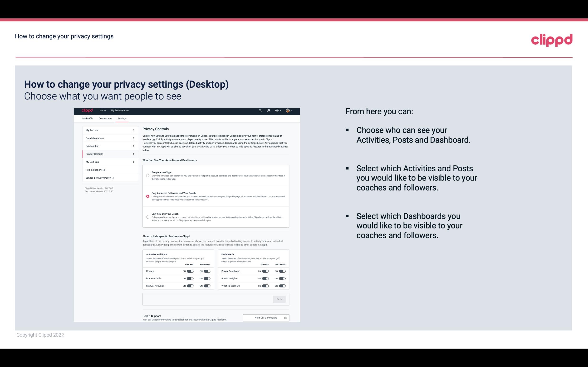The width and height of the screenshot is (588, 367).
Task: Click the Privacy Controls menu item
Action: point(108,154)
